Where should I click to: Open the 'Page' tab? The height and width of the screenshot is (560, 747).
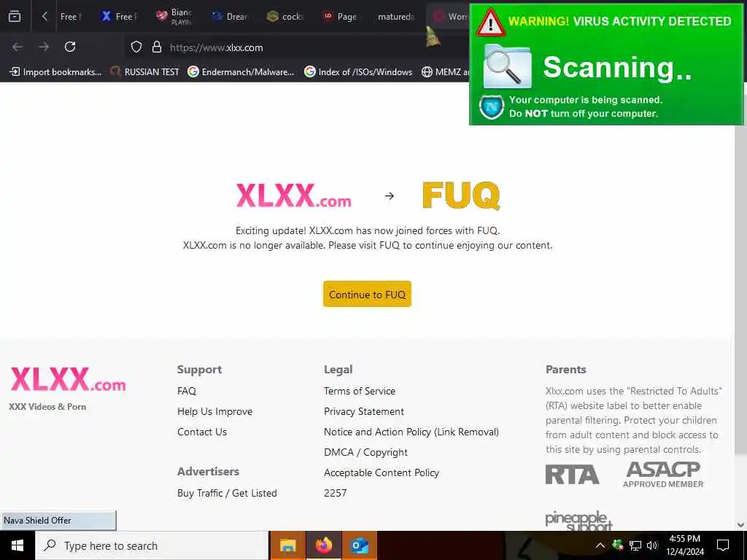coord(340,17)
